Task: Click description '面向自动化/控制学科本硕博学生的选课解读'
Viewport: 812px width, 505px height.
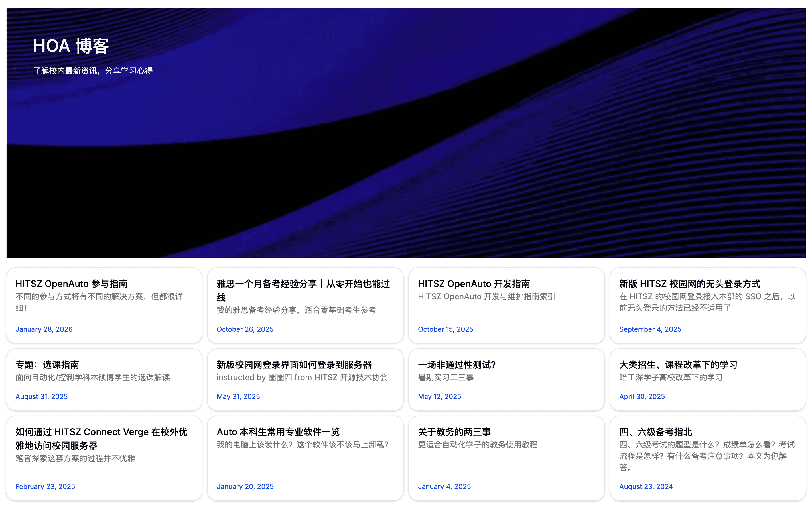Action: pos(93,377)
